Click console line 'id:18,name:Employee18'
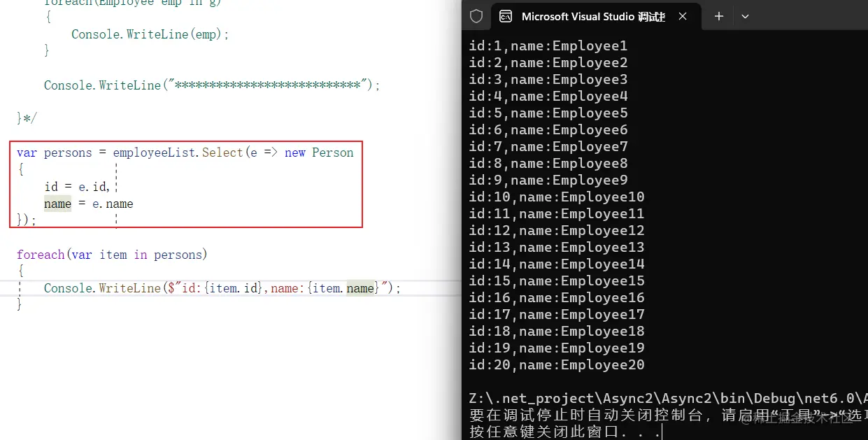868x440 pixels. click(x=557, y=332)
